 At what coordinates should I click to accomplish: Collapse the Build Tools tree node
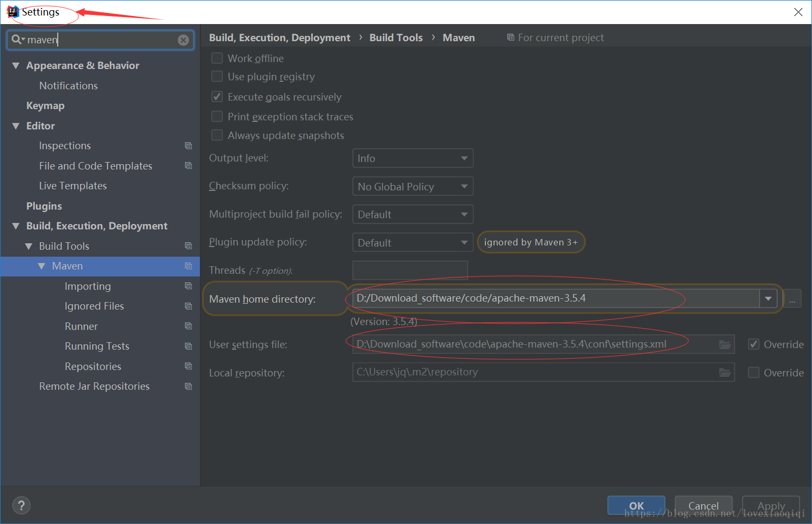[x=28, y=246]
